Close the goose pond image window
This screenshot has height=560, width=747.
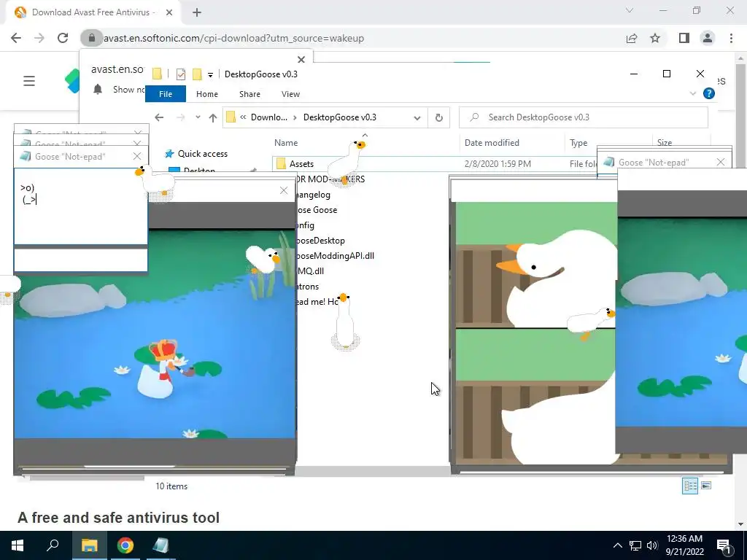(284, 191)
